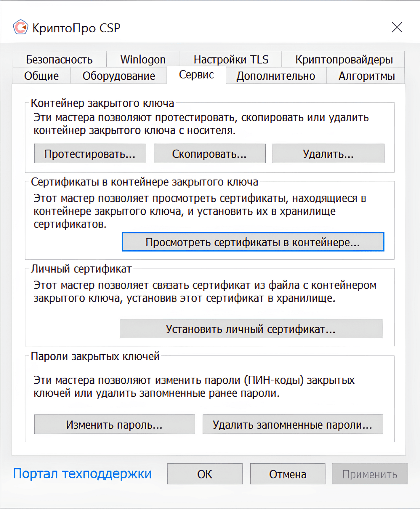This screenshot has height=509, width=420.
Task: Click the Применить button
Action: pyautogui.click(x=370, y=474)
